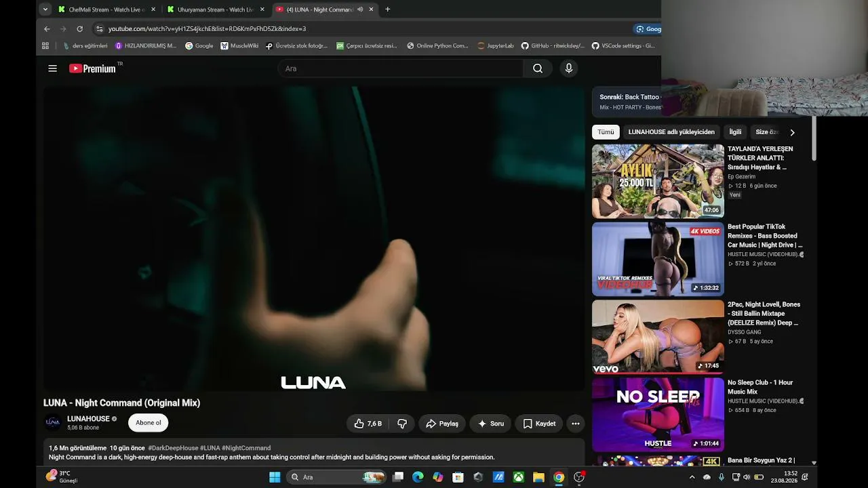Click the address bar URL

click(207, 29)
